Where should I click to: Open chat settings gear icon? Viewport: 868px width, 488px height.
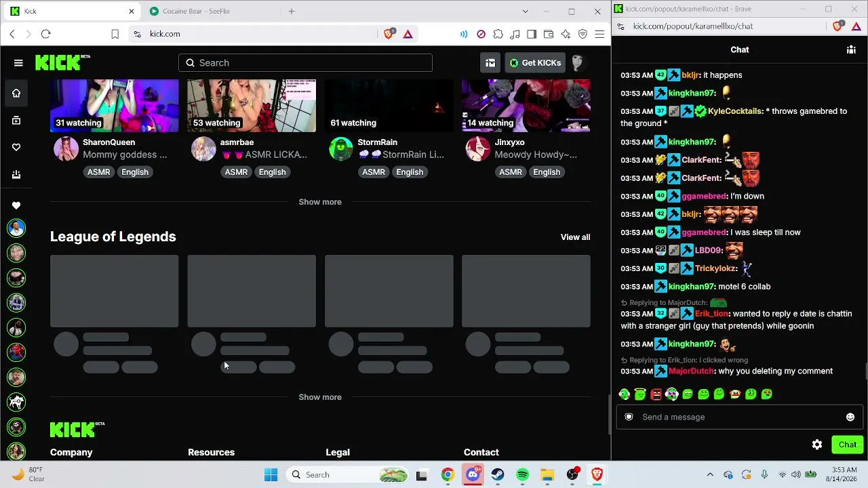pyautogui.click(x=817, y=445)
